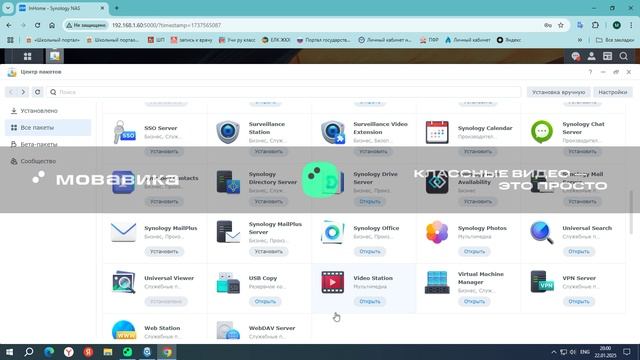
Task: Open the Windows notification center
Action: pyautogui.click(x=627, y=352)
